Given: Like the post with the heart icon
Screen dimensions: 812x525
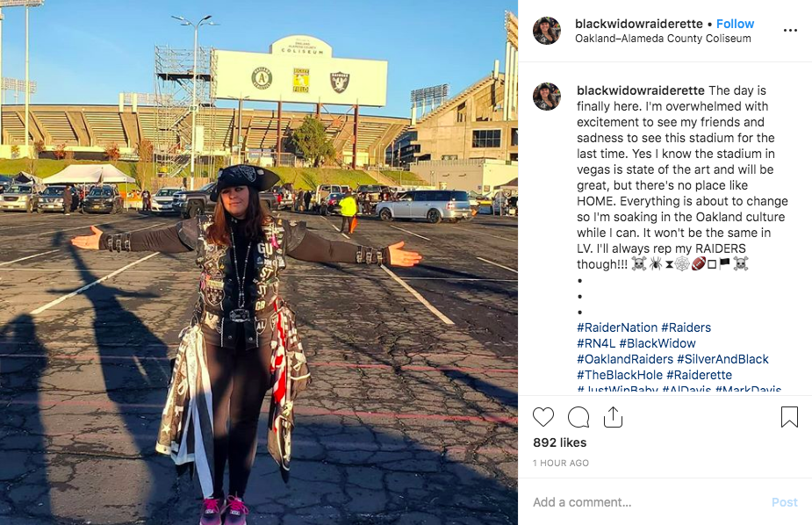Looking at the screenshot, I should 543,417.
